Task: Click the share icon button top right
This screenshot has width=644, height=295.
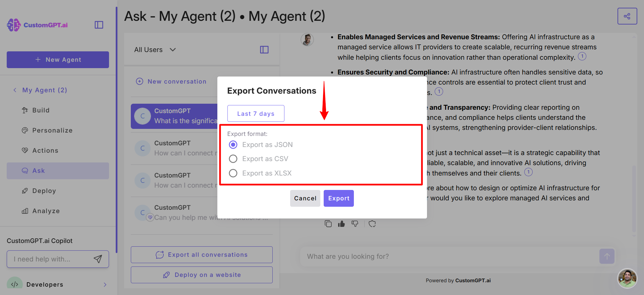Action: click(x=627, y=16)
